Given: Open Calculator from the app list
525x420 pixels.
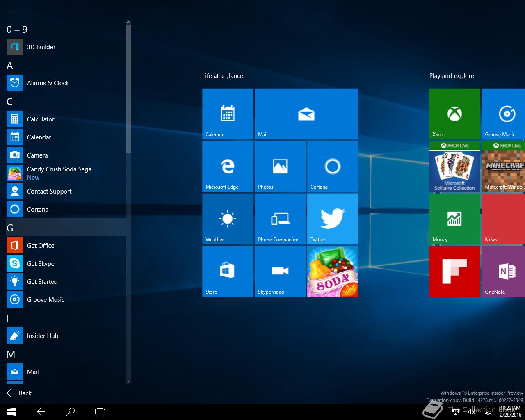Looking at the screenshot, I should (66, 119).
